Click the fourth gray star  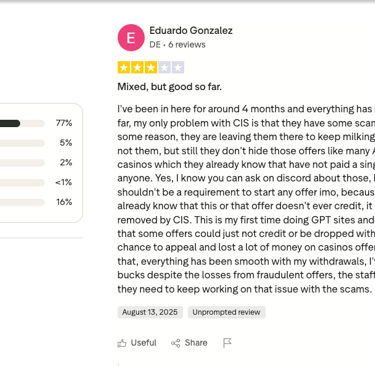(x=164, y=67)
